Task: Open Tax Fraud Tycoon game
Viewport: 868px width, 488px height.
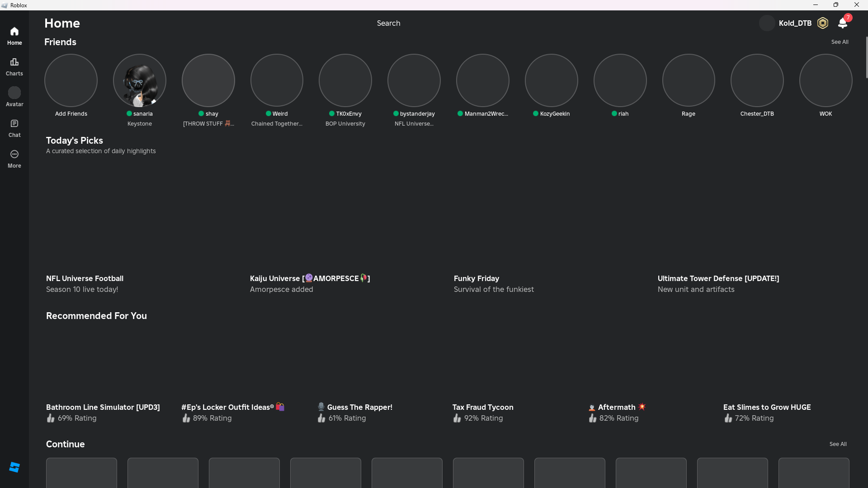Action: pos(483,407)
